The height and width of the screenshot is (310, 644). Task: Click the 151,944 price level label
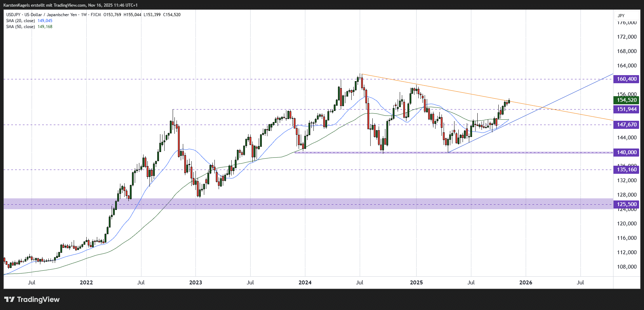[626, 109]
